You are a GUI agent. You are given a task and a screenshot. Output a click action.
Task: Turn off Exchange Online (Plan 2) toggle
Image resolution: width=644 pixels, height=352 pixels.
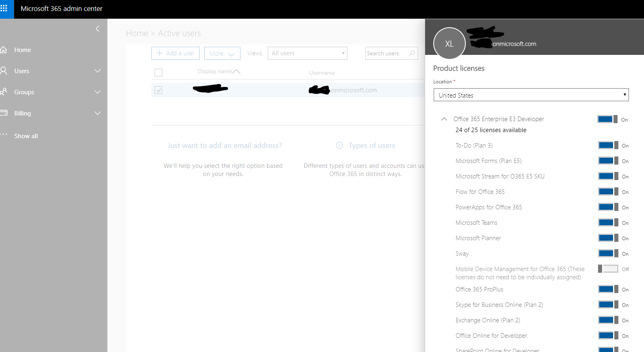pyautogui.click(x=608, y=320)
